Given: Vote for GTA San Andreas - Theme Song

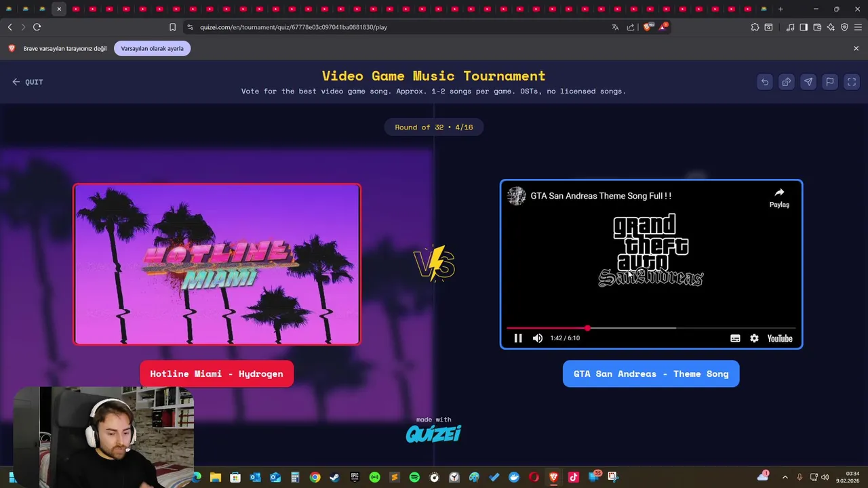Looking at the screenshot, I should point(651,373).
